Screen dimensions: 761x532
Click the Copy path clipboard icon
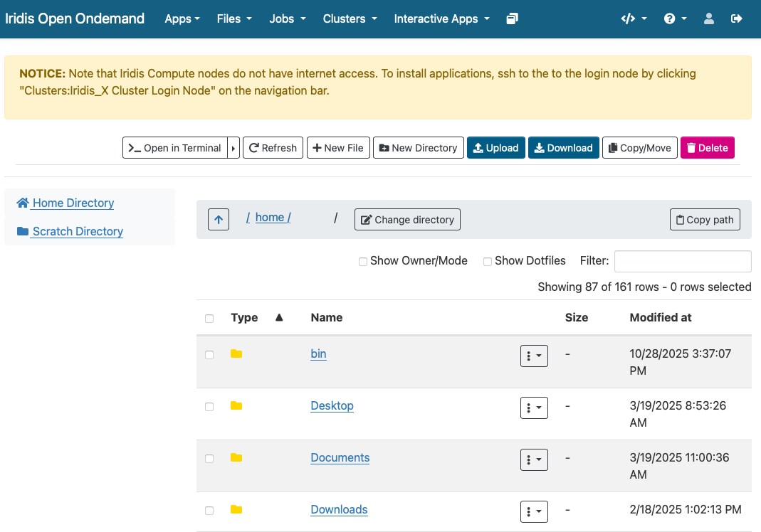coord(704,219)
